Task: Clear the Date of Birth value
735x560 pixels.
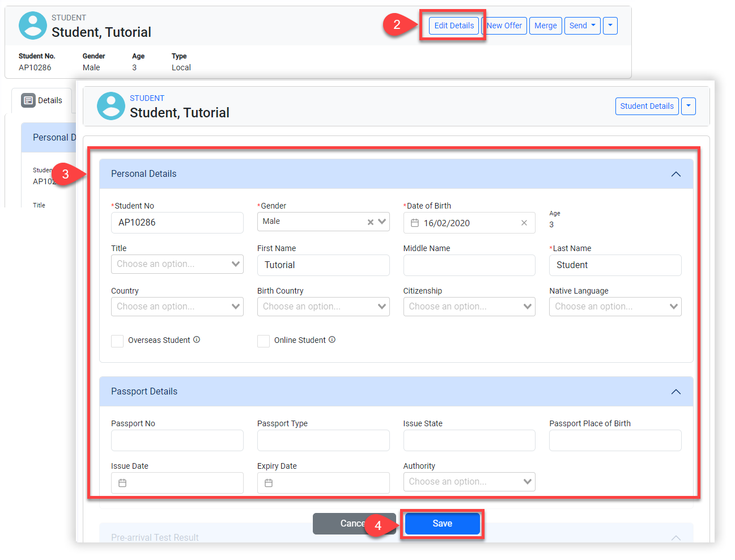Action: point(524,223)
